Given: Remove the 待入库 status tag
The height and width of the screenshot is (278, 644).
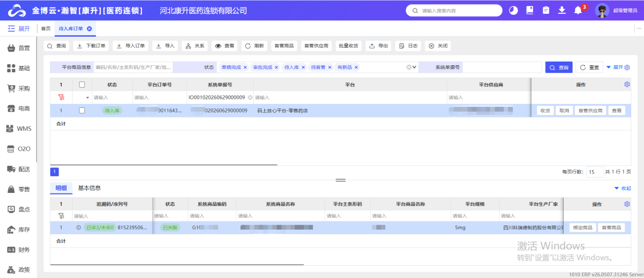Looking at the screenshot, I should pos(303,67).
